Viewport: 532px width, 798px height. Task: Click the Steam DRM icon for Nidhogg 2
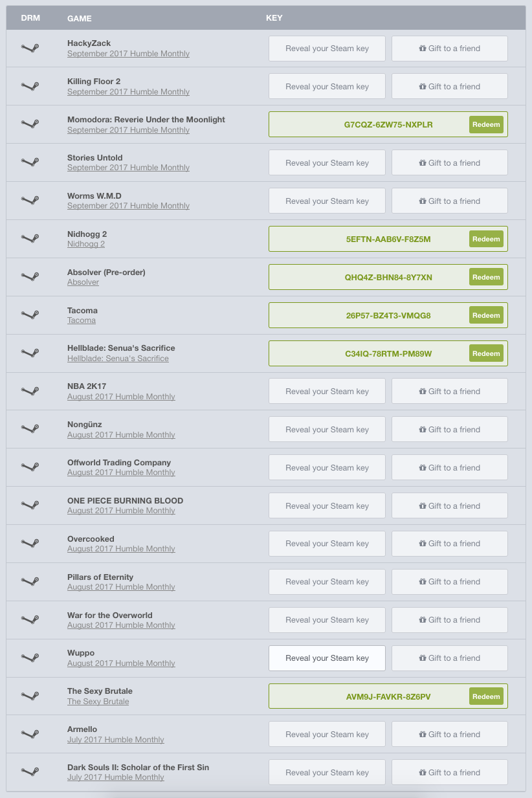tap(30, 239)
